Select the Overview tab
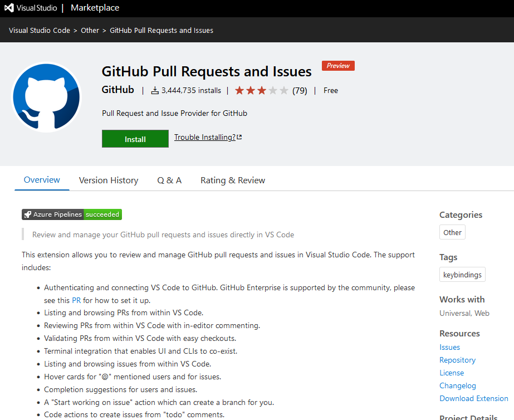 42,180
